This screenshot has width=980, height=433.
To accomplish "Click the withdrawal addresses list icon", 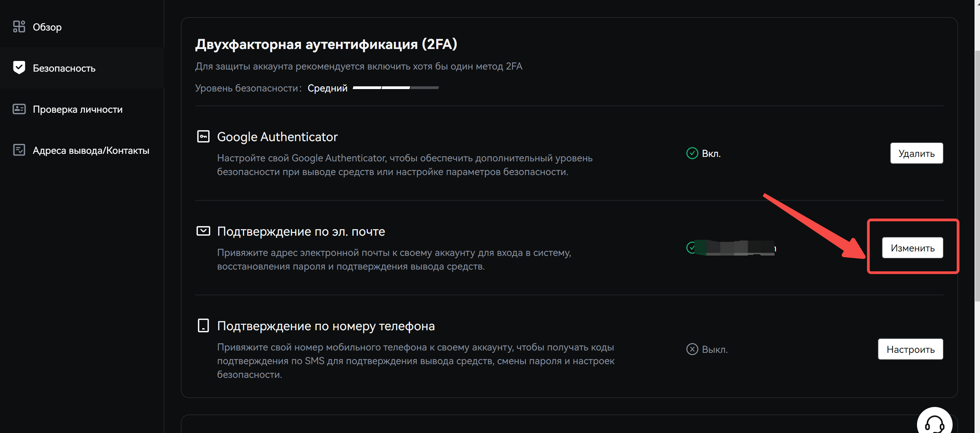I will tap(19, 150).
